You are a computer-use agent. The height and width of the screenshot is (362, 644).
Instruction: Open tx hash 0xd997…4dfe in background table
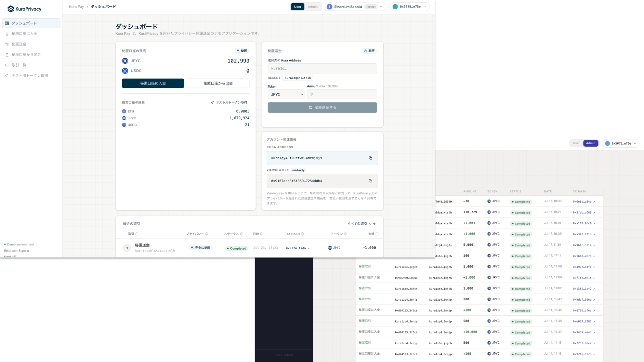click(x=584, y=267)
